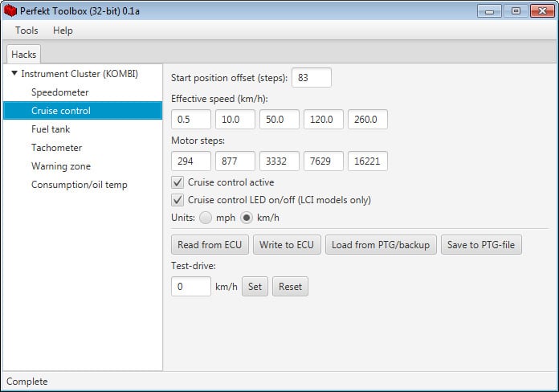Select the mph units radio button

[x=206, y=218]
